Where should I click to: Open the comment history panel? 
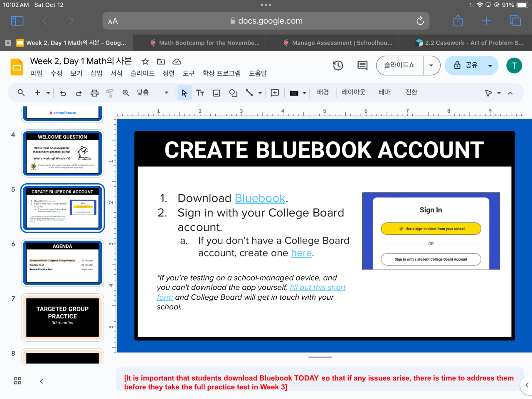(362, 65)
